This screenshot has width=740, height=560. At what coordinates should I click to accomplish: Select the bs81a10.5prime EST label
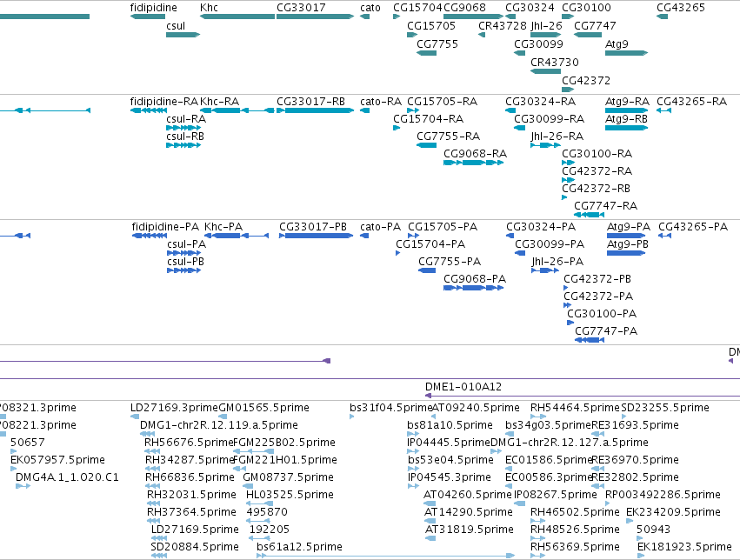pyautogui.click(x=450, y=425)
